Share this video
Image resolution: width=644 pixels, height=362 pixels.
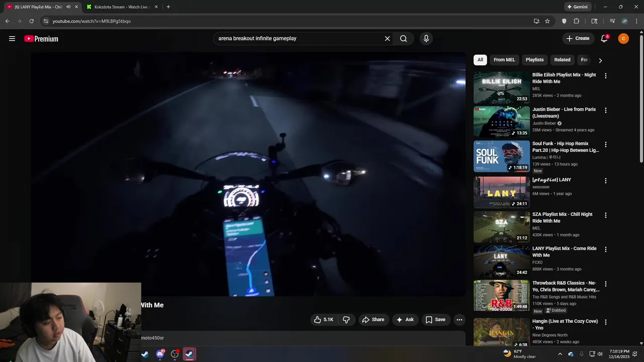[373, 320]
